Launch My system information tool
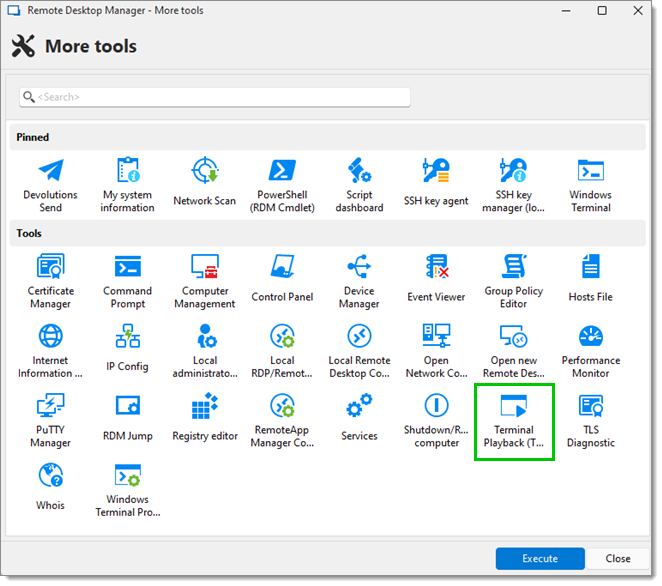The height and width of the screenshot is (586, 662). (128, 185)
